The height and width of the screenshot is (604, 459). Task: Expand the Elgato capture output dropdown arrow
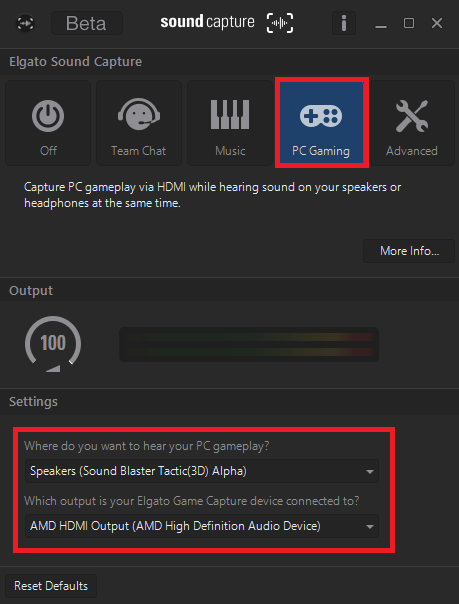370,527
